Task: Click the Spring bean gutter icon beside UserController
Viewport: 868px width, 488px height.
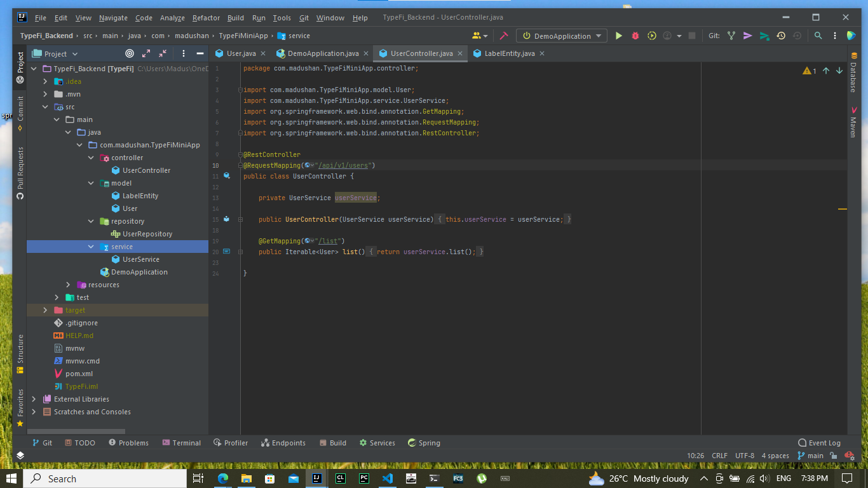Action: tap(226, 176)
